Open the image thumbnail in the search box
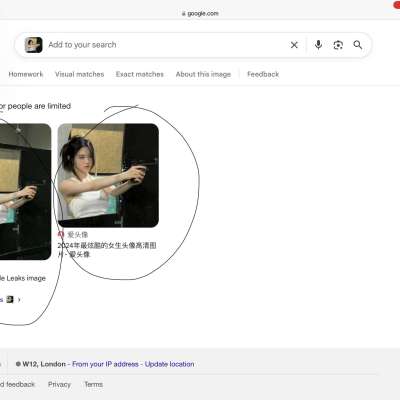The height and width of the screenshot is (400, 400). [33, 45]
